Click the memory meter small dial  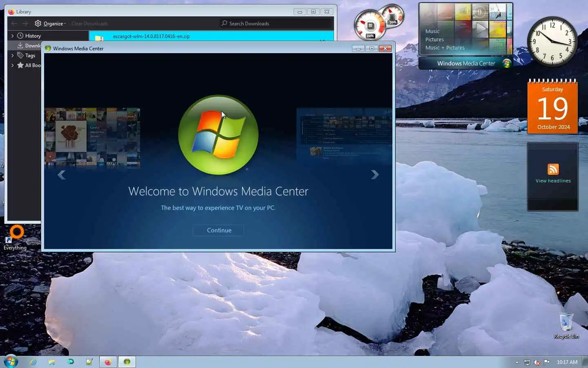pos(392,16)
